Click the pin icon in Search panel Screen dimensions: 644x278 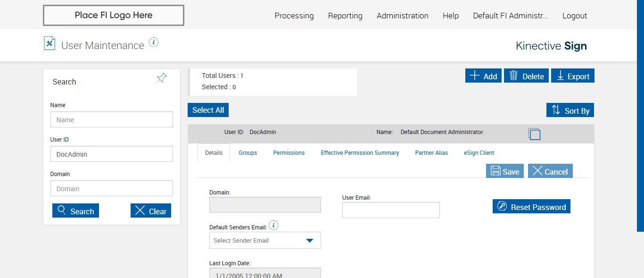coord(161,78)
